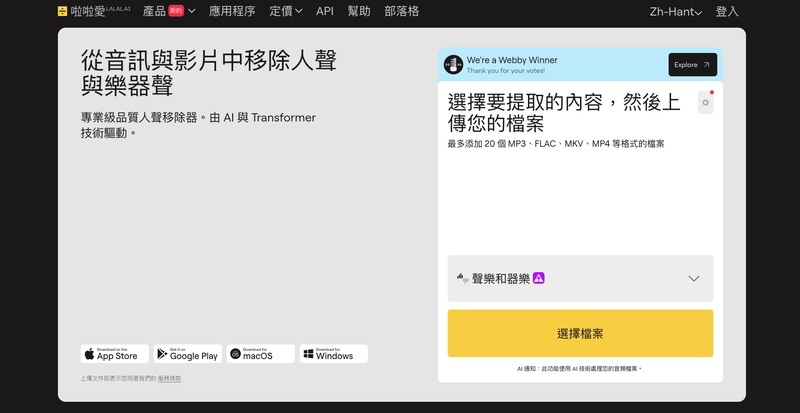The width and height of the screenshot is (800, 413).
Task: Open the API menu item
Action: point(324,11)
